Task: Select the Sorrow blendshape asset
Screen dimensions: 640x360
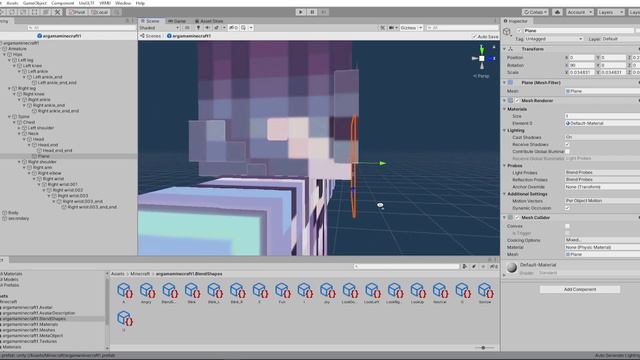Action: (485, 293)
